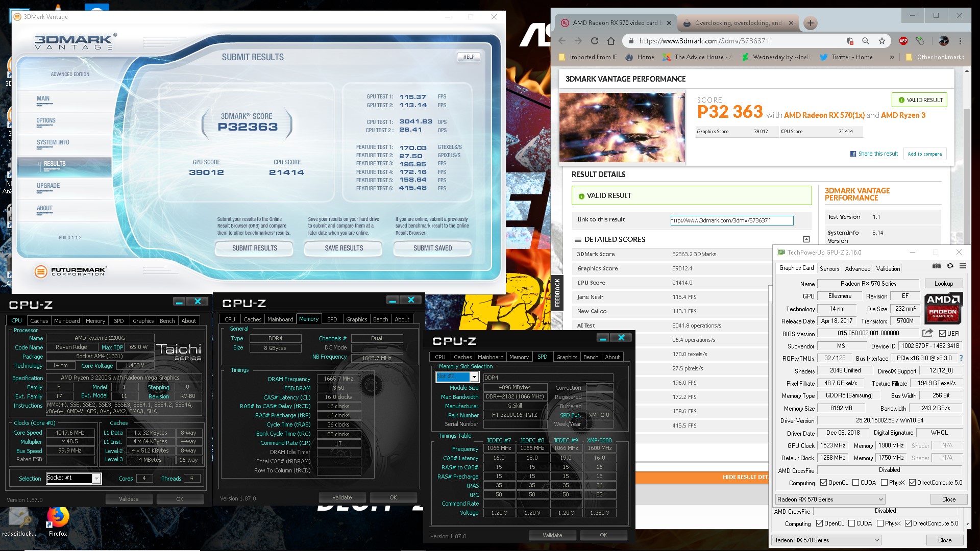
Task: Open the Chrome three-dot menu
Action: pos(960,41)
